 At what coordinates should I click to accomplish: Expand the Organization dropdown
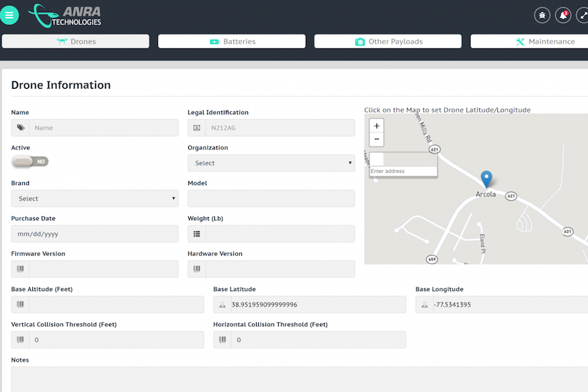coord(271,163)
